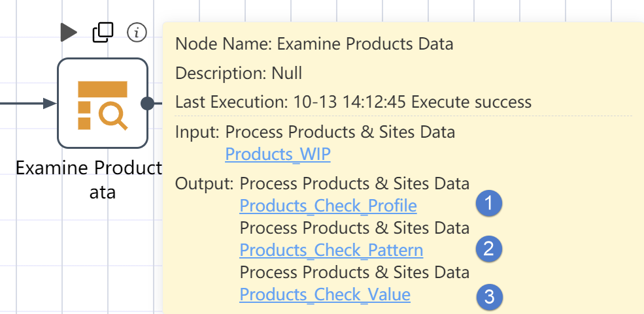Image resolution: width=644 pixels, height=314 pixels.
Task: Click the incoming connection arrow on the node
Action: coord(49,103)
